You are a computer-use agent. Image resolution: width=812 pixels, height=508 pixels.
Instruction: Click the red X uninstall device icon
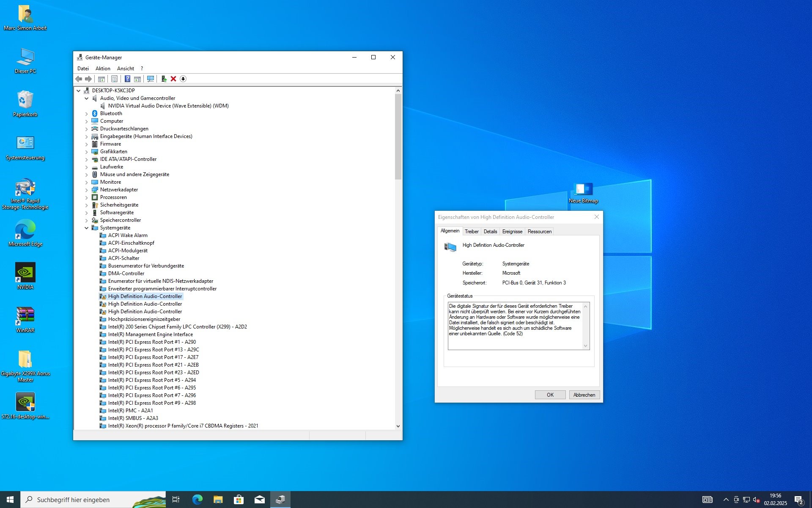tap(173, 79)
